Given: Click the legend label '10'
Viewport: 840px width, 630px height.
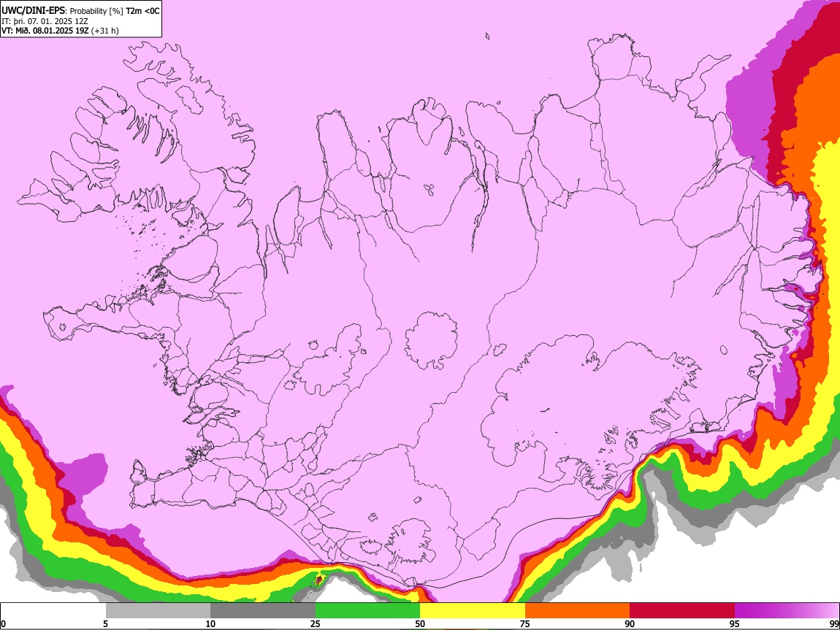Looking at the screenshot, I should coord(210,624).
